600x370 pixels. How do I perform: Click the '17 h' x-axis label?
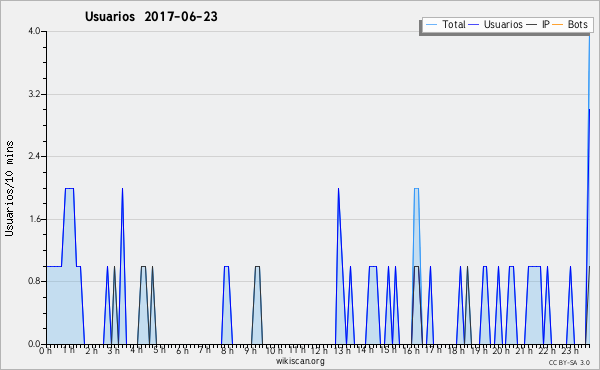click(x=433, y=350)
